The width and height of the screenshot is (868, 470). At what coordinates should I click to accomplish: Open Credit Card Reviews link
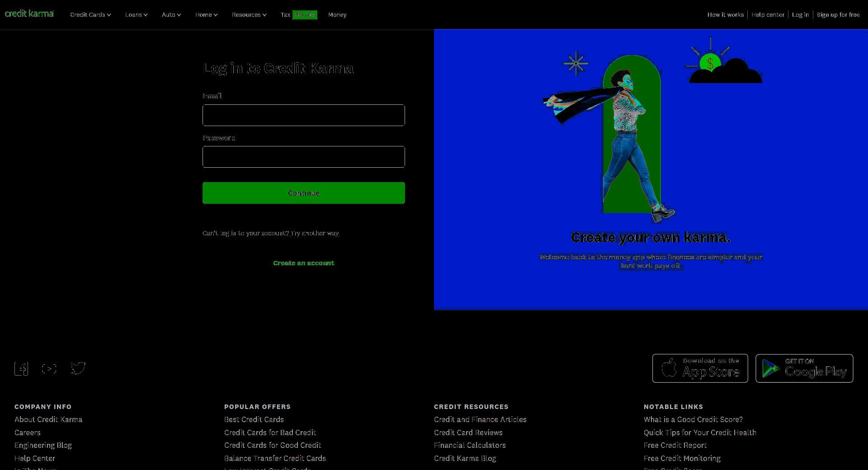(x=468, y=432)
